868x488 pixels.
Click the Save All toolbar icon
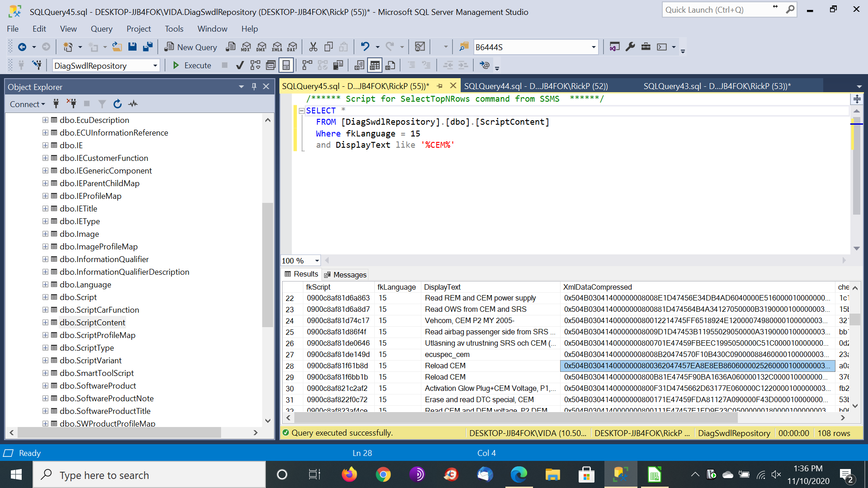147,47
